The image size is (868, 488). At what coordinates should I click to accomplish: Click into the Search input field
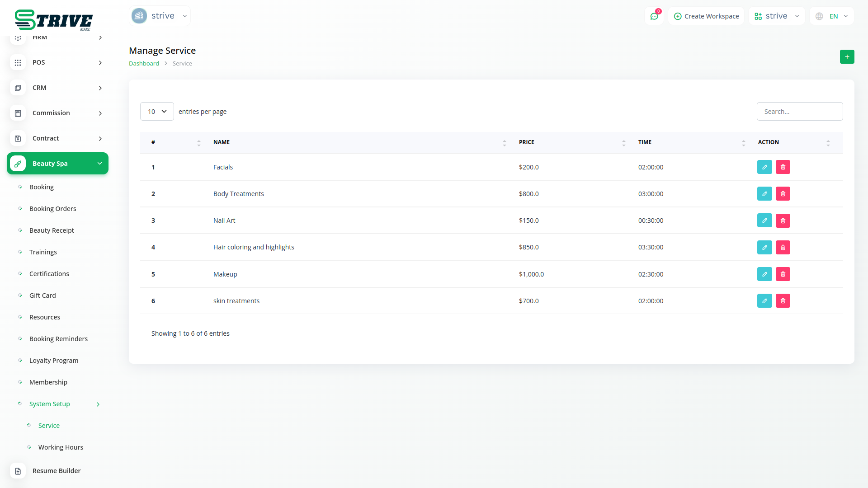point(799,112)
